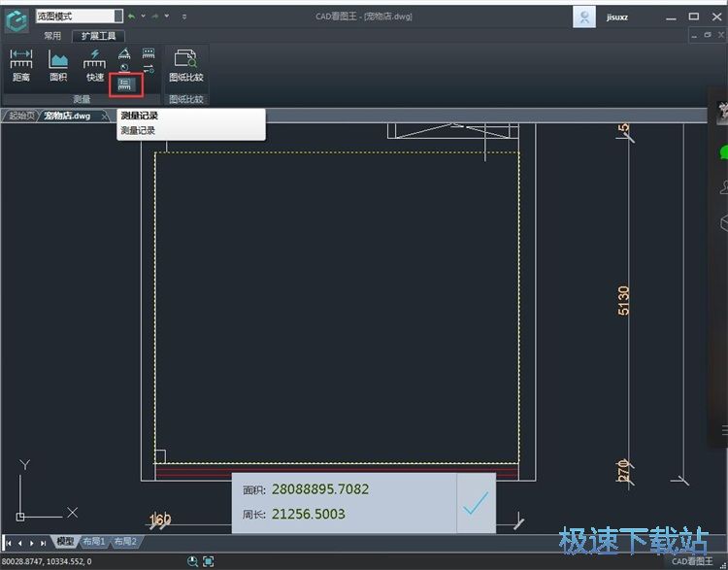The width and height of the screenshot is (728, 570).
Task: Click the jisuxz user avatar
Action: pos(584,17)
